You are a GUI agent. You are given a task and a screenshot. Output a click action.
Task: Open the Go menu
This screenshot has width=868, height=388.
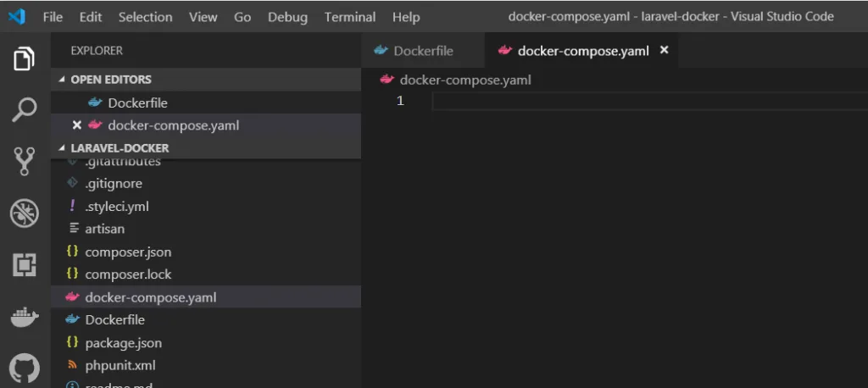pyautogui.click(x=242, y=17)
